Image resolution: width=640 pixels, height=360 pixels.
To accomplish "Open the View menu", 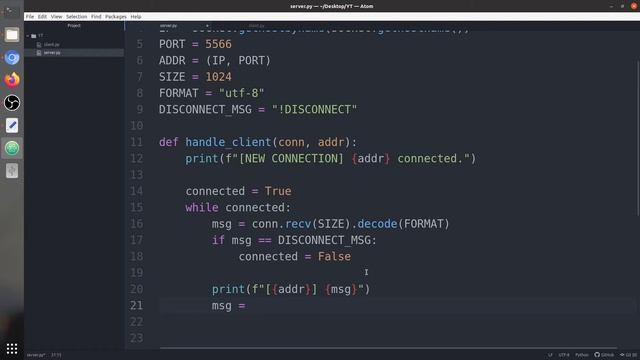I will [x=56, y=17].
